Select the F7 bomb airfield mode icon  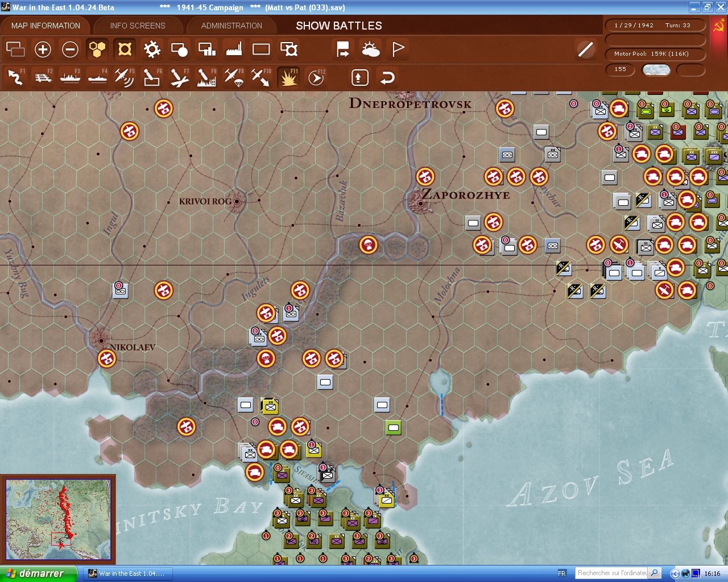[x=179, y=77]
